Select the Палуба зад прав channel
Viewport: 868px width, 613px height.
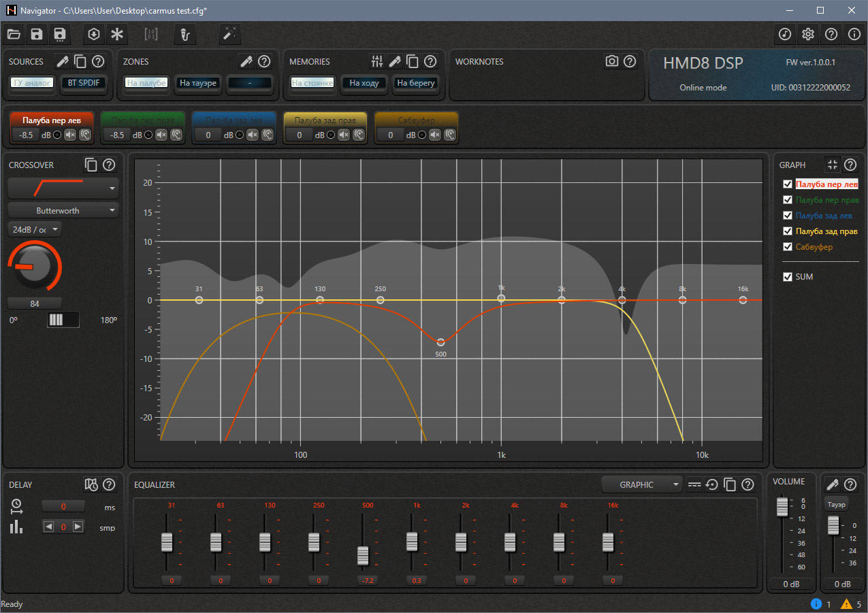coord(325,120)
